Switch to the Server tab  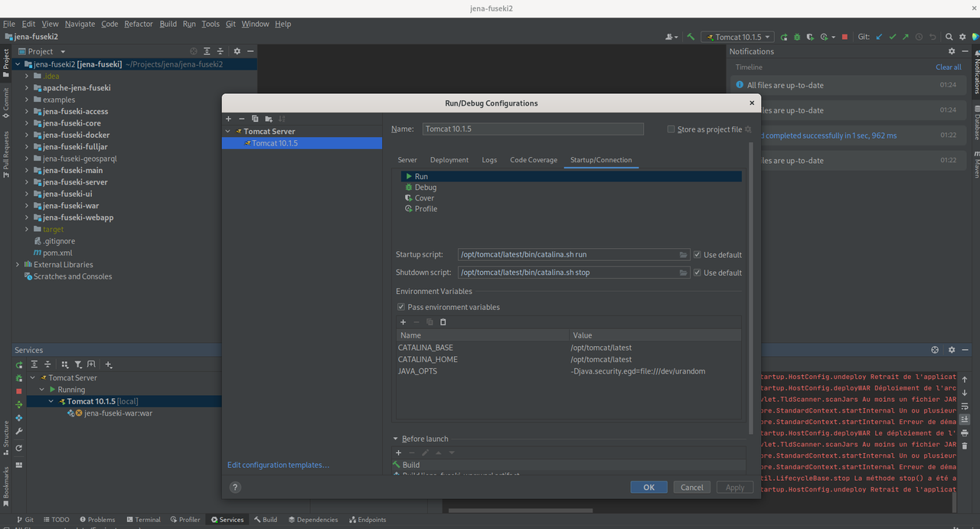point(407,160)
